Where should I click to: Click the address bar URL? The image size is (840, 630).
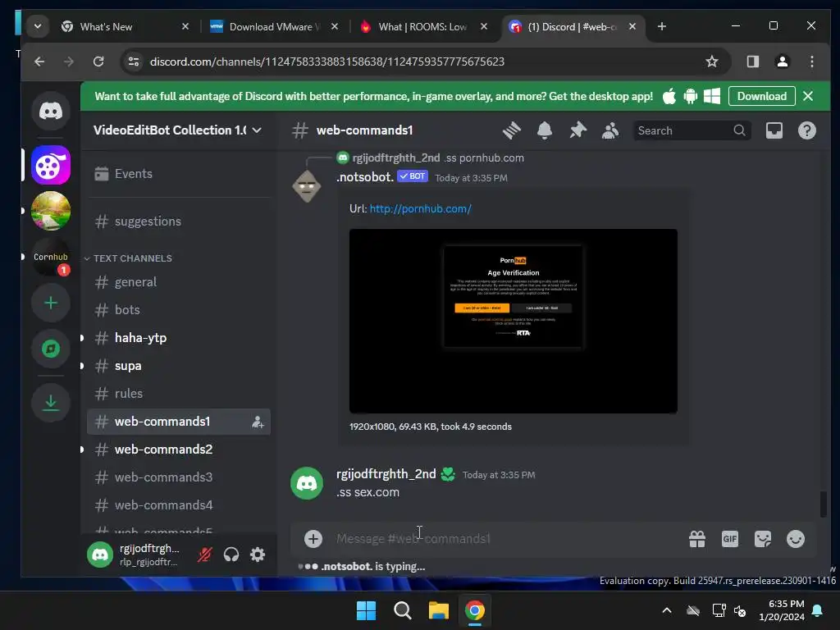pyautogui.click(x=326, y=62)
